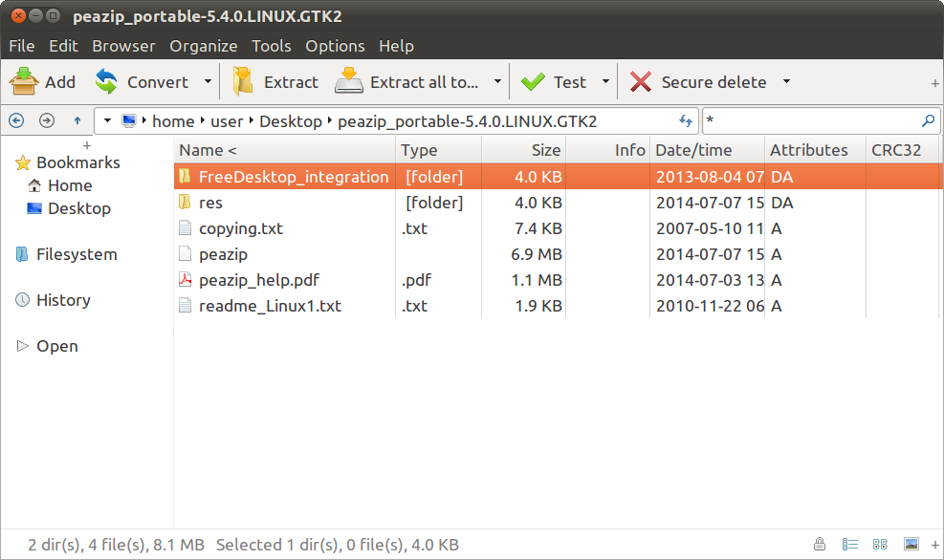This screenshot has width=944, height=560.
Task: Open the Extract all to dropdown arrow
Action: 498,81
